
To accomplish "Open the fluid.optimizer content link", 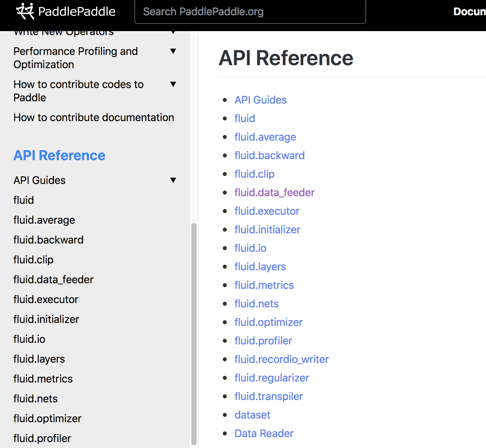I will tap(268, 322).
